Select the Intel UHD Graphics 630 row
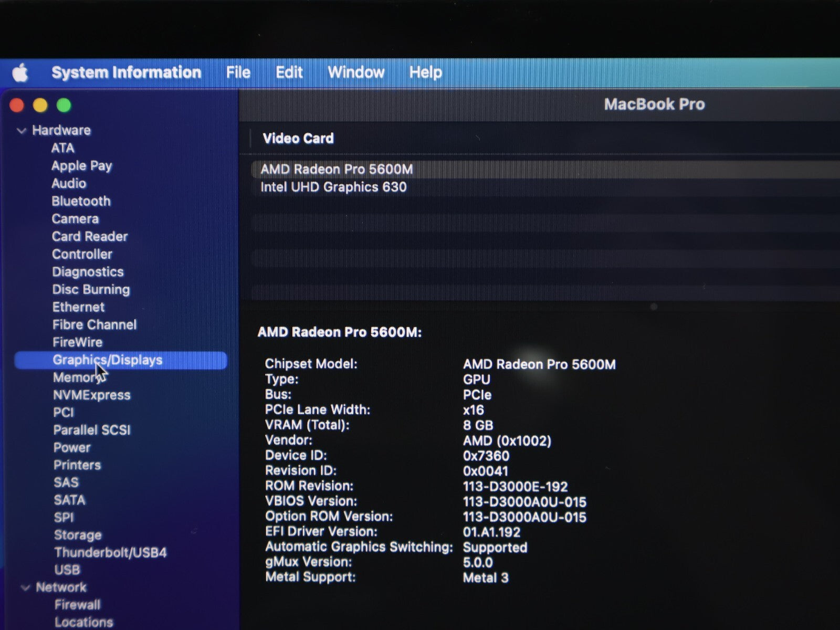 tap(545, 187)
